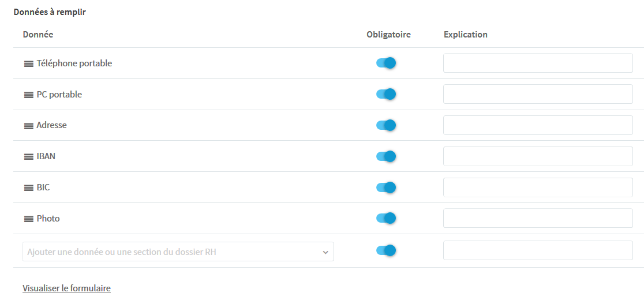The width and height of the screenshot is (644, 304).
Task: Turn off the Obligatoire switch for Adresse
Action: click(386, 125)
